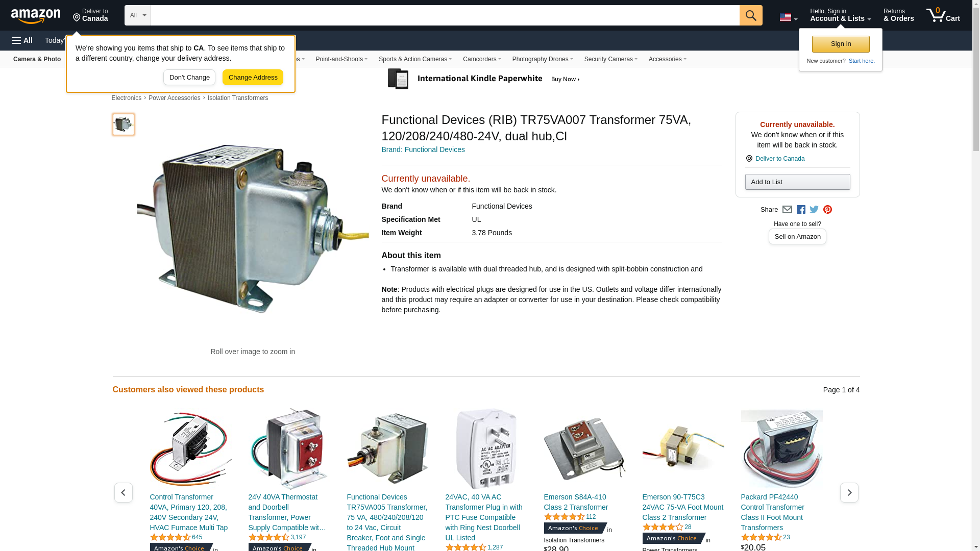Go to previous carousel page arrow
The width and height of the screenshot is (980, 551).
click(124, 493)
